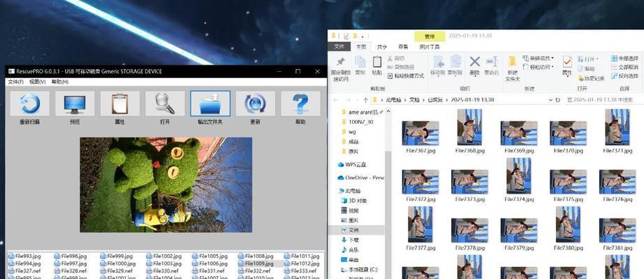Click 已恢复 in the address breadcrumb
This screenshot has height=279, width=644.
tap(434, 100)
